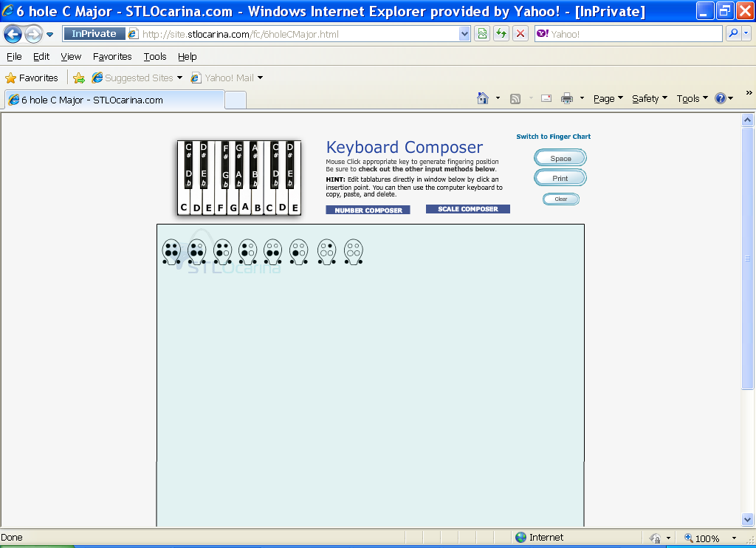Click the browser Forward button
This screenshot has width=756, height=548.
coord(33,34)
